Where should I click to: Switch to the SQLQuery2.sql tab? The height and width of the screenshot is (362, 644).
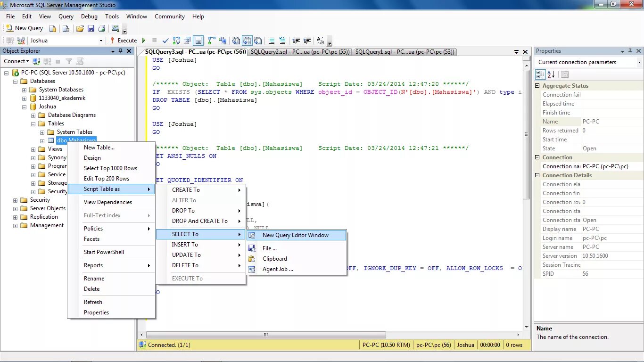pyautogui.click(x=300, y=52)
